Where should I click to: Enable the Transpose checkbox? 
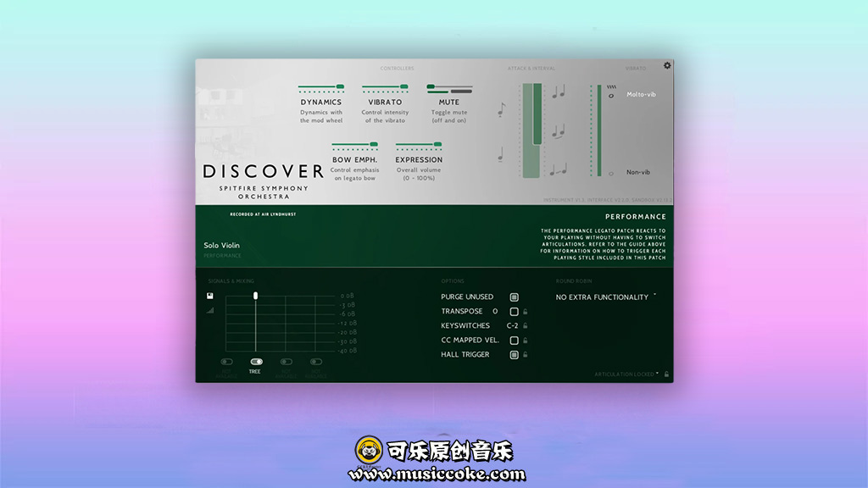pyautogui.click(x=514, y=312)
